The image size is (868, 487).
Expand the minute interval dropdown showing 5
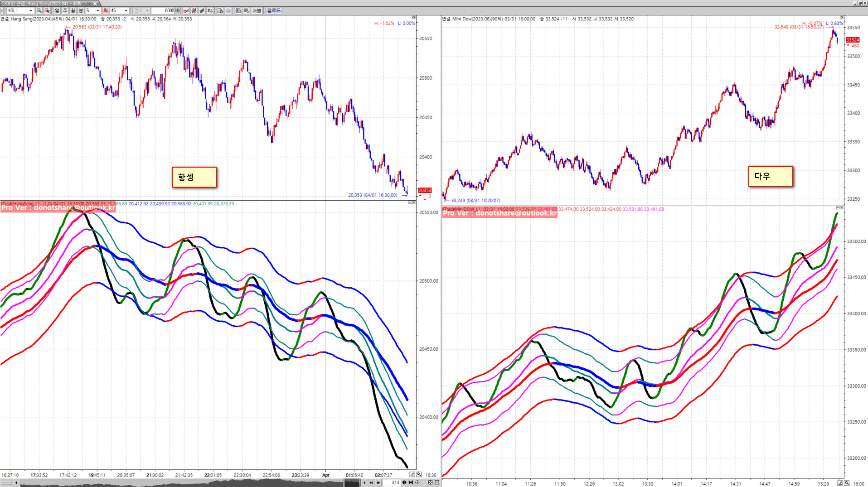[97, 10]
